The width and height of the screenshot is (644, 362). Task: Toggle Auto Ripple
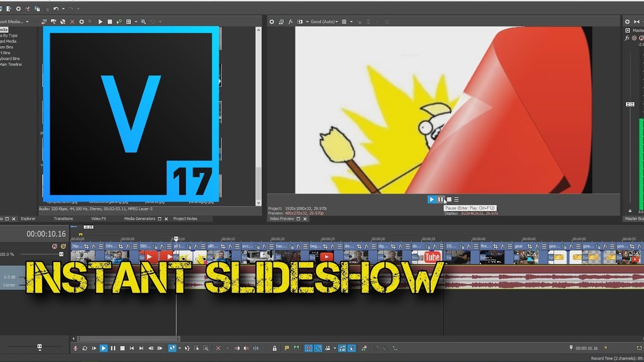pyautogui.click(x=328, y=348)
